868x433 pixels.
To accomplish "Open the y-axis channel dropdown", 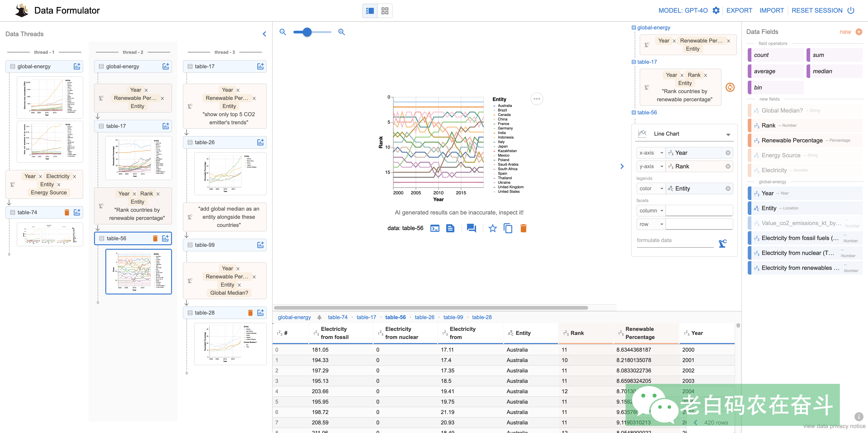I will (651, 167).
